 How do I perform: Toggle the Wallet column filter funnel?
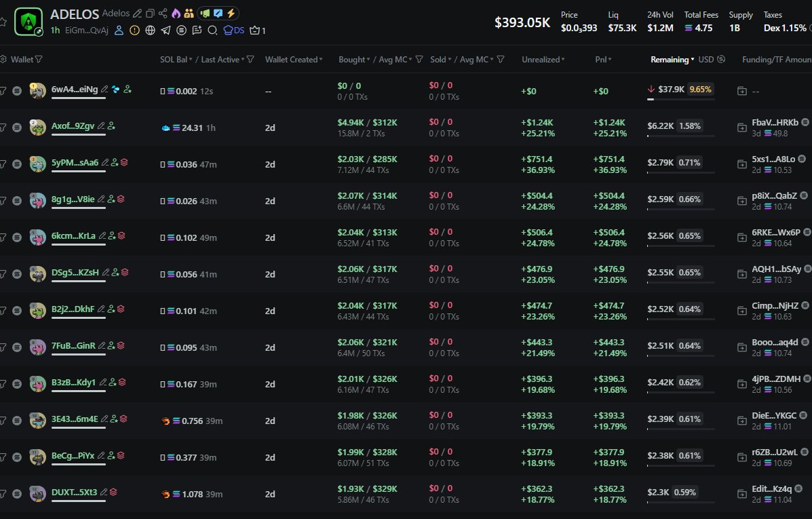pos(39,60)
